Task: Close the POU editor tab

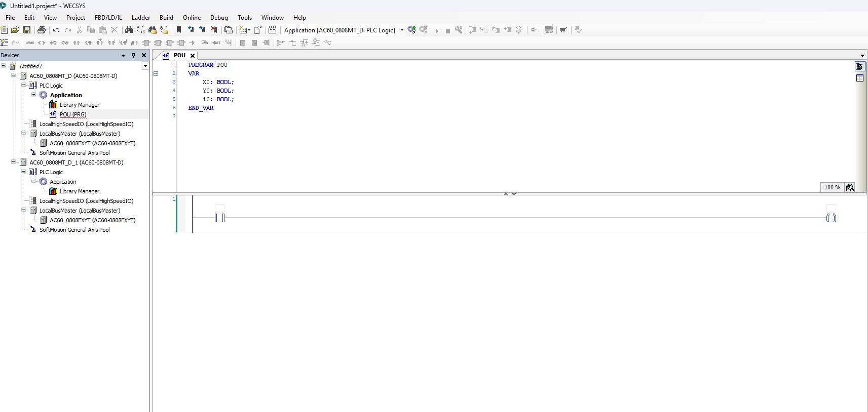Action: pos(193,55)
